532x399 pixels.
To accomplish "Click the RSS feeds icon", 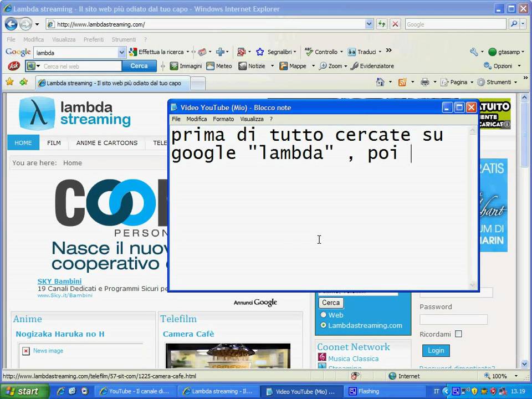I will pos(402,82).
